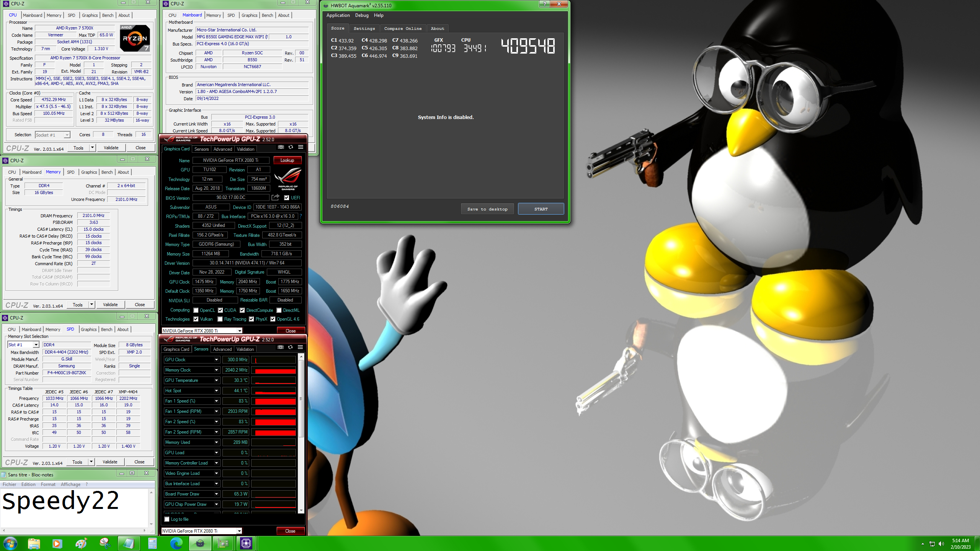Toggle the DirectCompute checkbox
This screenshot has height=551, width=980.
click(242, 310)
